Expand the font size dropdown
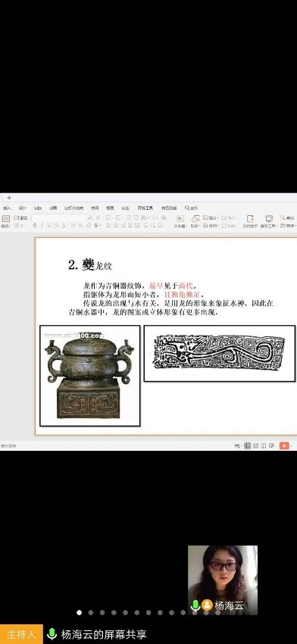The width and height of the screenshot is (297, 644). (x=77, y=217)
